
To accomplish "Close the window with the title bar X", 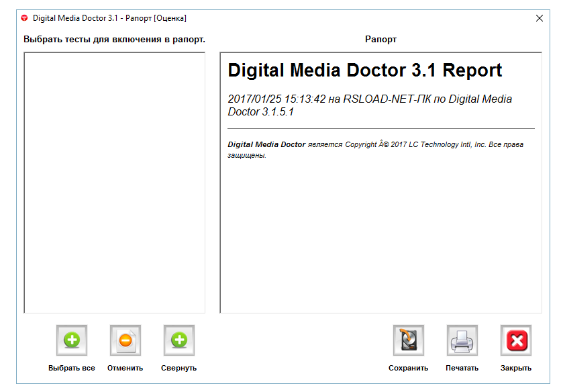I will (539, 18).
